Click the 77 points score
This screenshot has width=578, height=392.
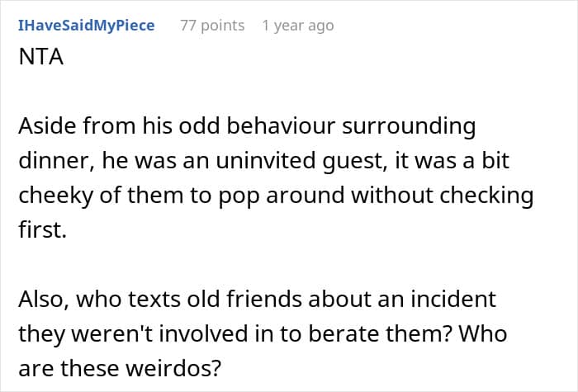click(212, 26)
